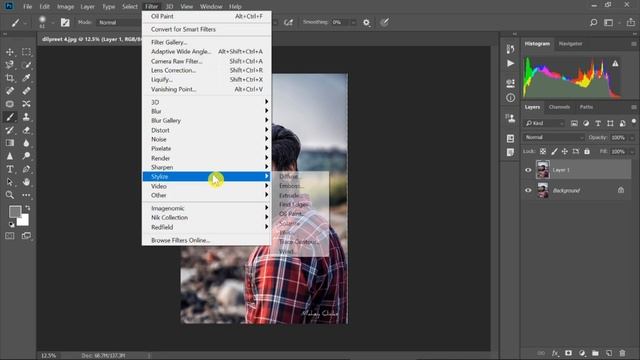Toggle Lock position icon
Image resolution: width=640 pixels, height=360 pixels.
point(565,151)
